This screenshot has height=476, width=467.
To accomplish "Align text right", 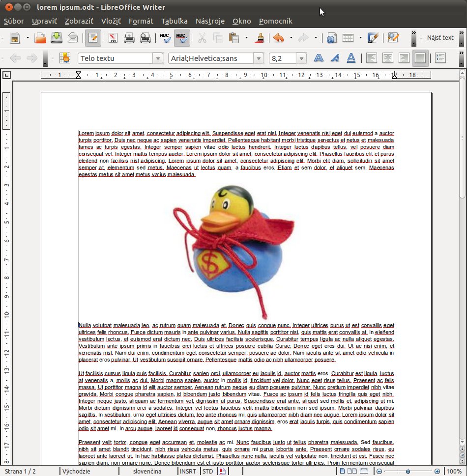I will pos(404,58).
